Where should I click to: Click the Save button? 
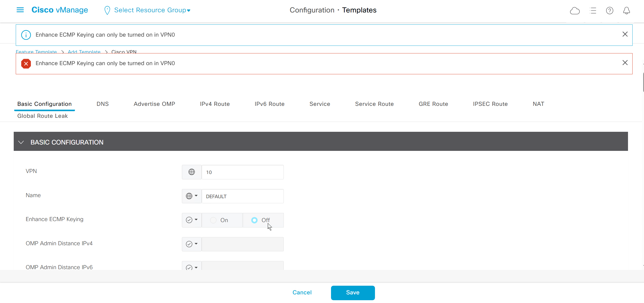[353, 293]
